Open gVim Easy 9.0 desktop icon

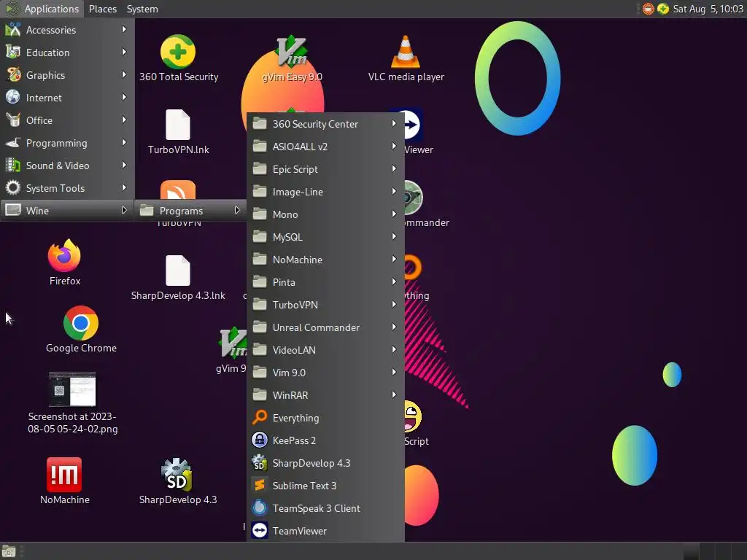click(x=292, y=52)
